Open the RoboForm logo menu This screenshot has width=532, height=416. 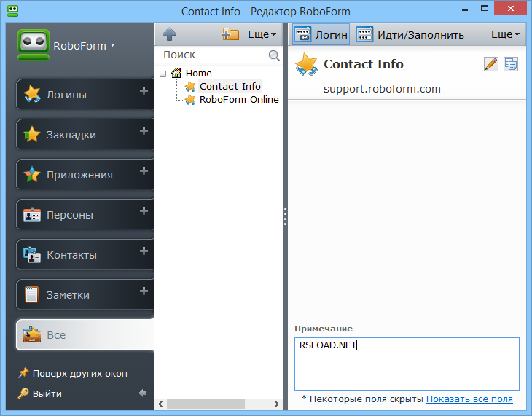[66, 45]
